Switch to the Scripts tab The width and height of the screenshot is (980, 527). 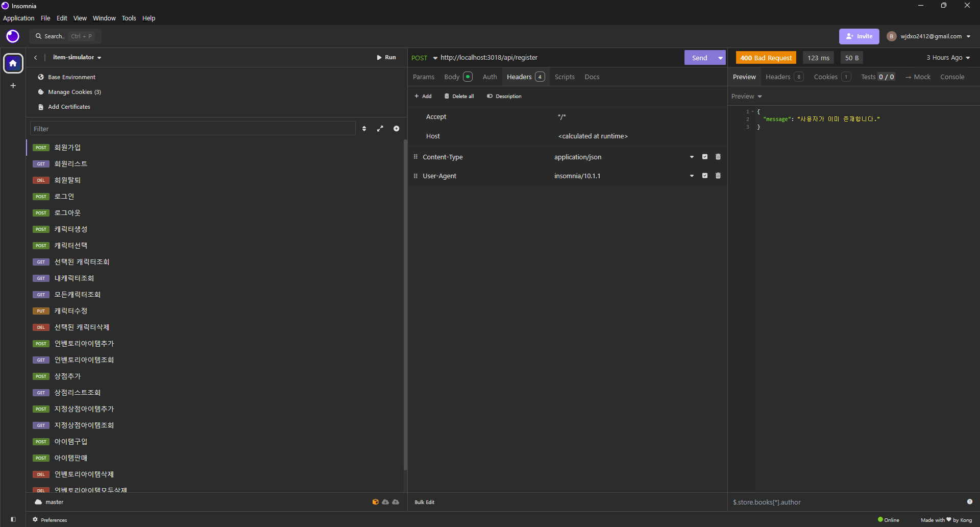(x=565, y=77)
